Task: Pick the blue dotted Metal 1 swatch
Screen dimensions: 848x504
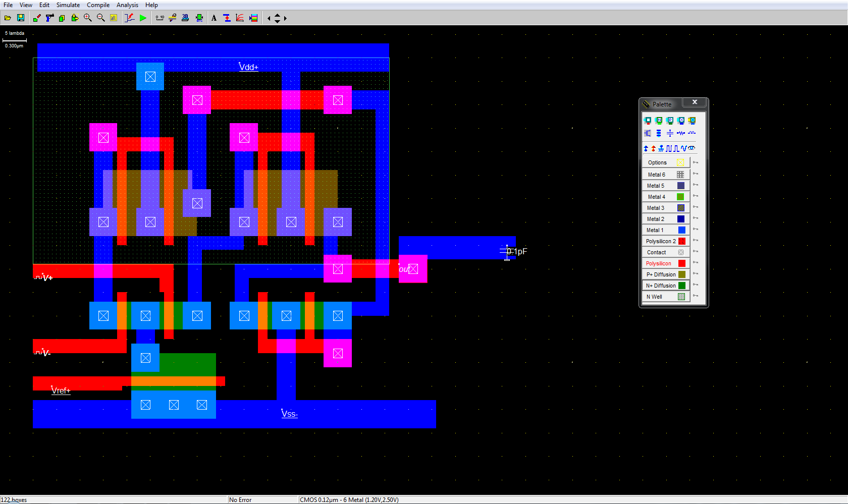Action: pyautogui.click(x=681, y=230)
